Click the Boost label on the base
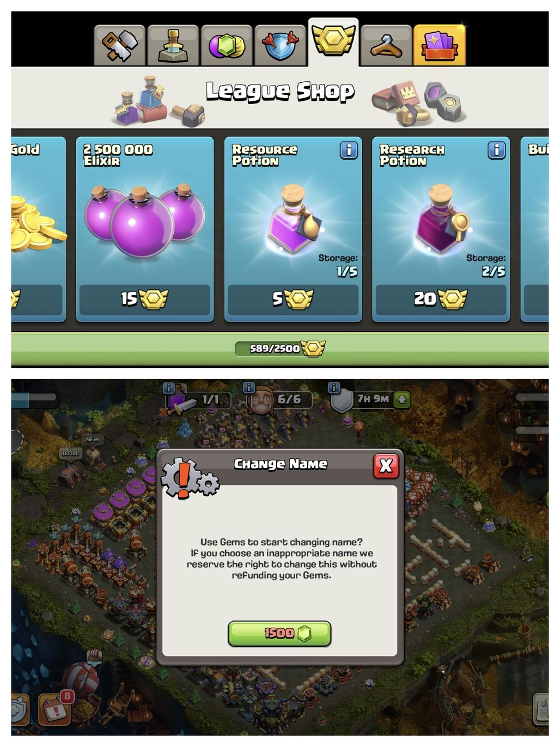The image size is (560, 747). click(x=70, y=453)
